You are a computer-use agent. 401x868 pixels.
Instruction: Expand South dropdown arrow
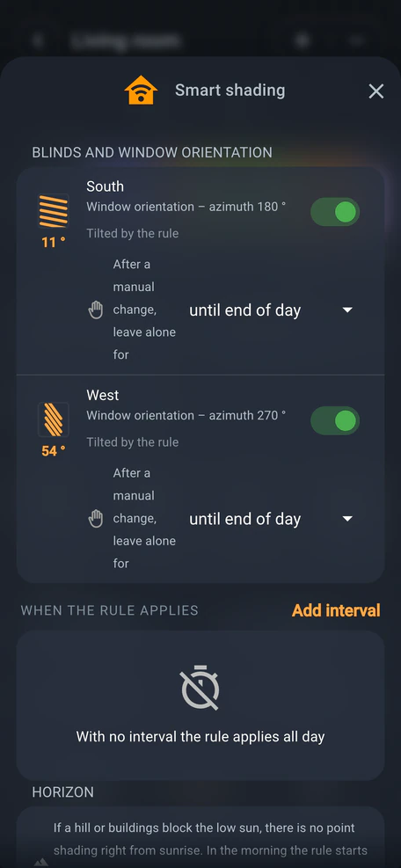click(x=347, y=310)
